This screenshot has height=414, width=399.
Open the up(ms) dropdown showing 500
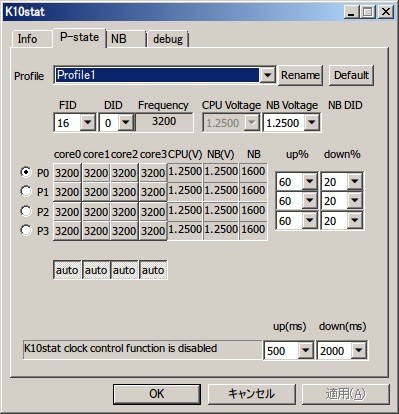(305, 350)
